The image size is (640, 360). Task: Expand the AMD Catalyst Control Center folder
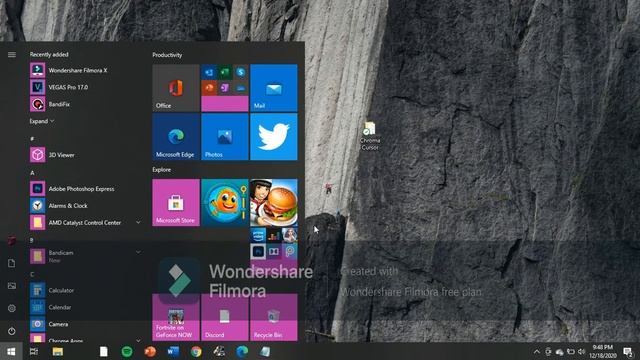[x=138, y=222]
